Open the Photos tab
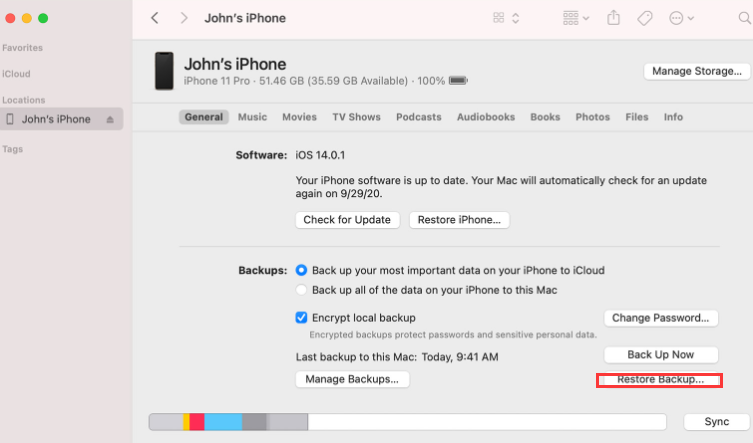Screen dimensions: 753x443 pyautogui.click(x=592, y=117)
